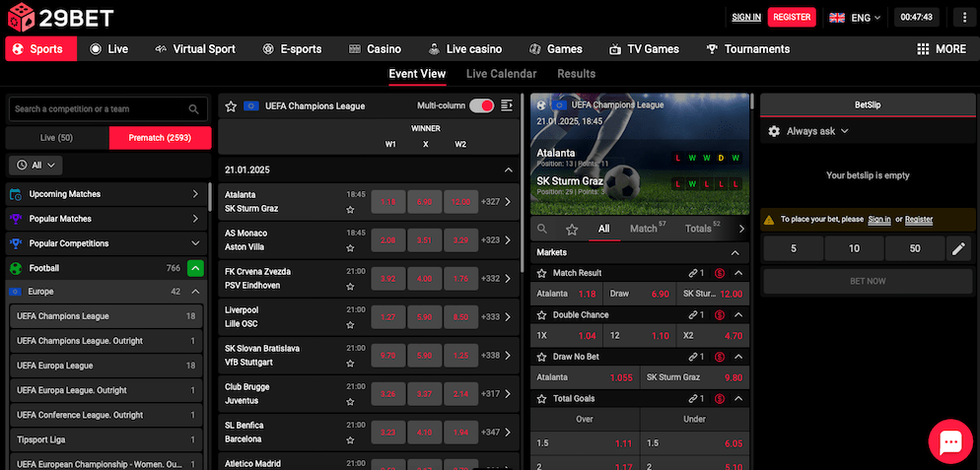Select quick stake 50
This screenshot has width=980, height=470.
(915, 248)
